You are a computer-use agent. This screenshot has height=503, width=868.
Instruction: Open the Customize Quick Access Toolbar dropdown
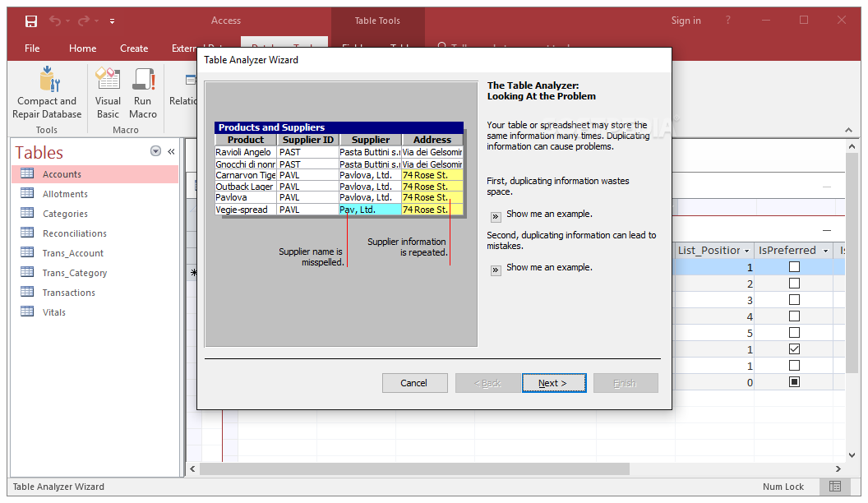point(112,21)
